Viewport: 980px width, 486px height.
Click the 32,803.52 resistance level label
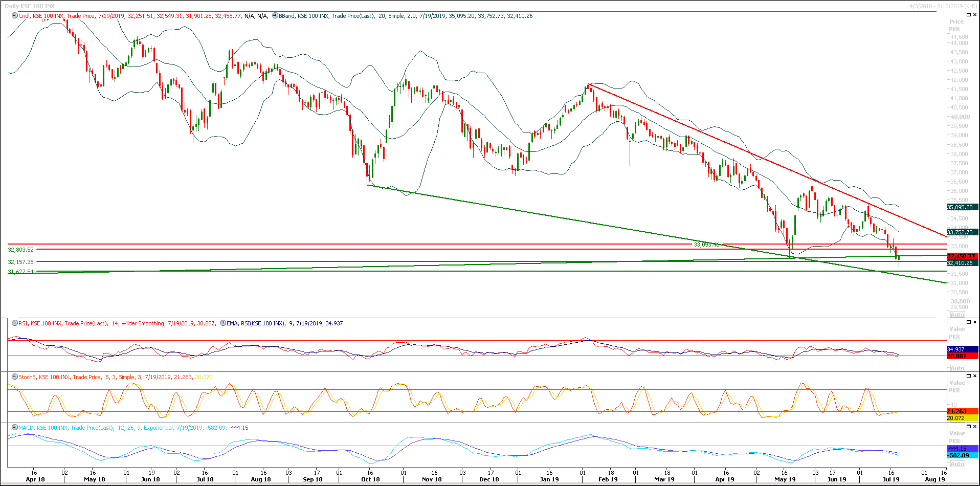point(20,250)
